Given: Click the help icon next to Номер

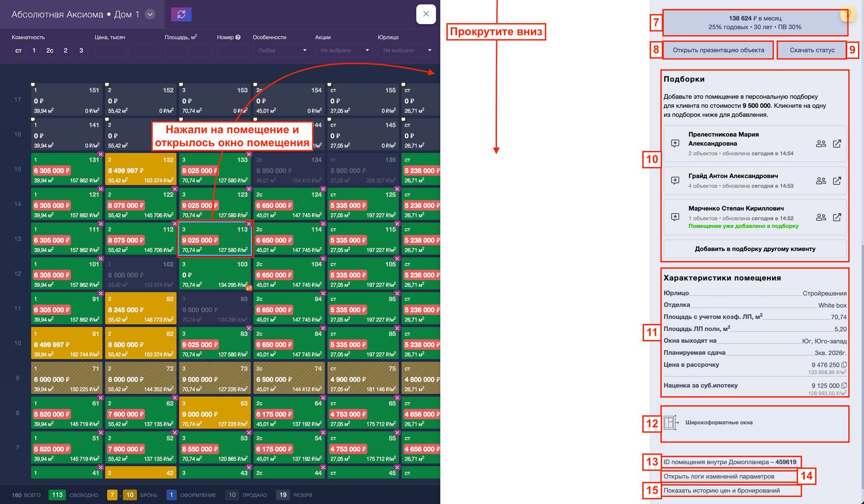Looking at the screenshot, I should point(238,37).
